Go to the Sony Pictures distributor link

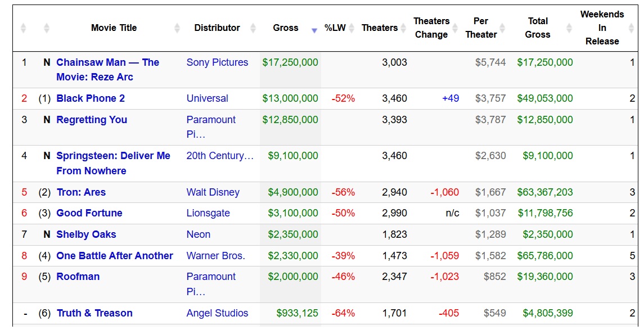[217, 62]
